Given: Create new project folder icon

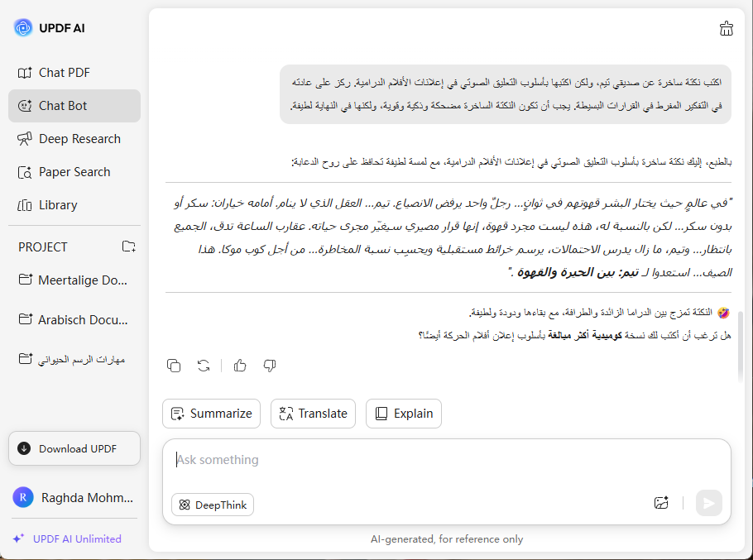Looking at the screenshot, I should coord(129,246).
